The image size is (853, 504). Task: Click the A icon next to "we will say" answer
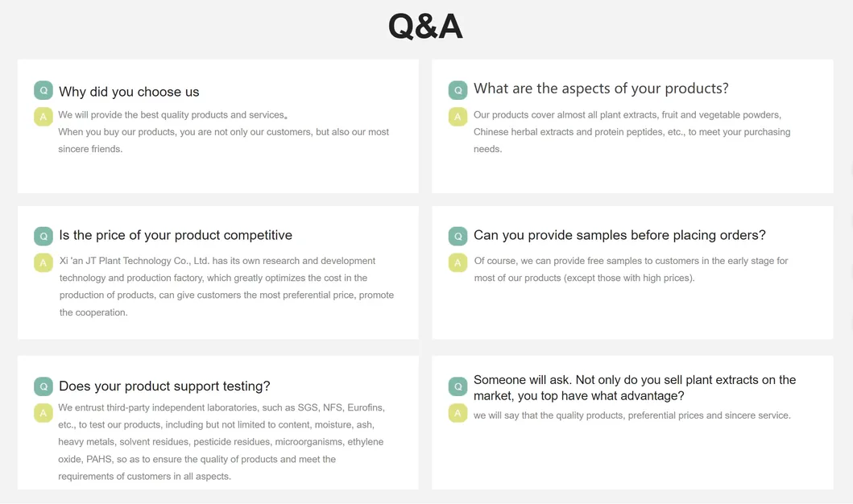click(458, 413)
